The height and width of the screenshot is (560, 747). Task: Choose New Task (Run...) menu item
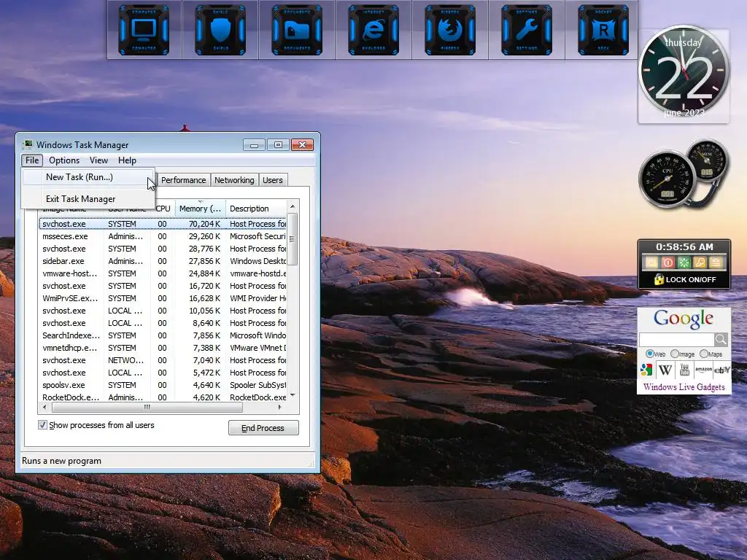click(x=88, y=177)
